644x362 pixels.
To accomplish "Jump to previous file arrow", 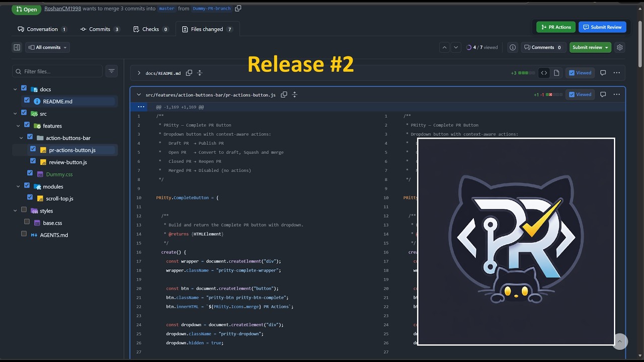I will [x=444, y=47].
